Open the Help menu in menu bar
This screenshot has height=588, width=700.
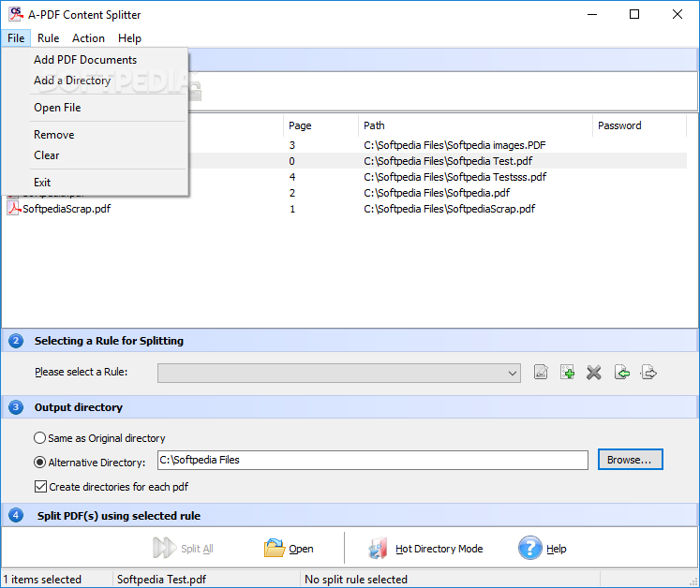coord(129,38)
